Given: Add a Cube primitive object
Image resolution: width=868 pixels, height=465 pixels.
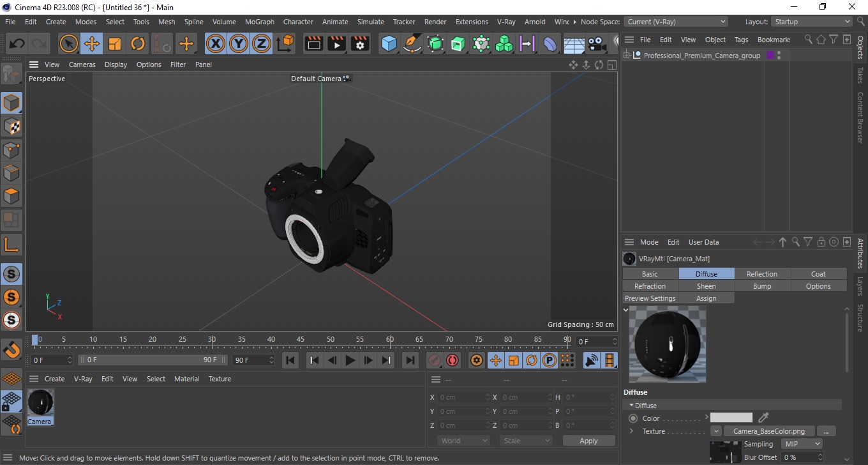Looking at the screenshot, I should click(389, 43).
